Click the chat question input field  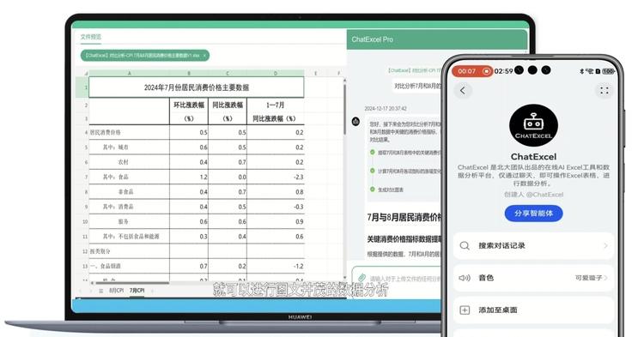click(x=404, y=279)
